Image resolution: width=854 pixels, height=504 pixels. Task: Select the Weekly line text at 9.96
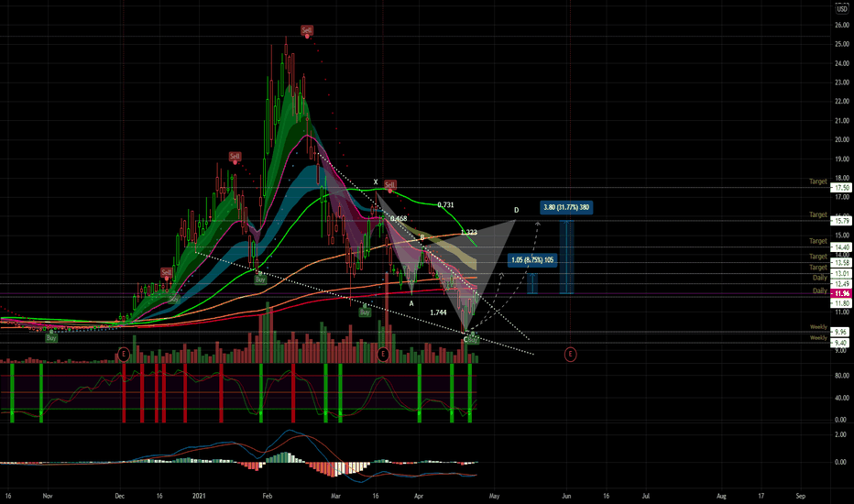coord(818,327)
